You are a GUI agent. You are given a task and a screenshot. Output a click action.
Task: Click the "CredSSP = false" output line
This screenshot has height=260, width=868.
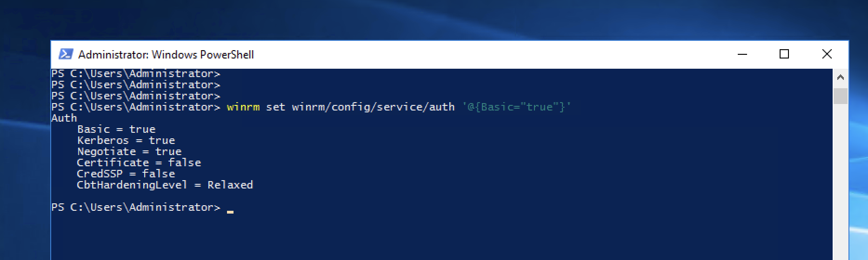[x=126, y=174]
